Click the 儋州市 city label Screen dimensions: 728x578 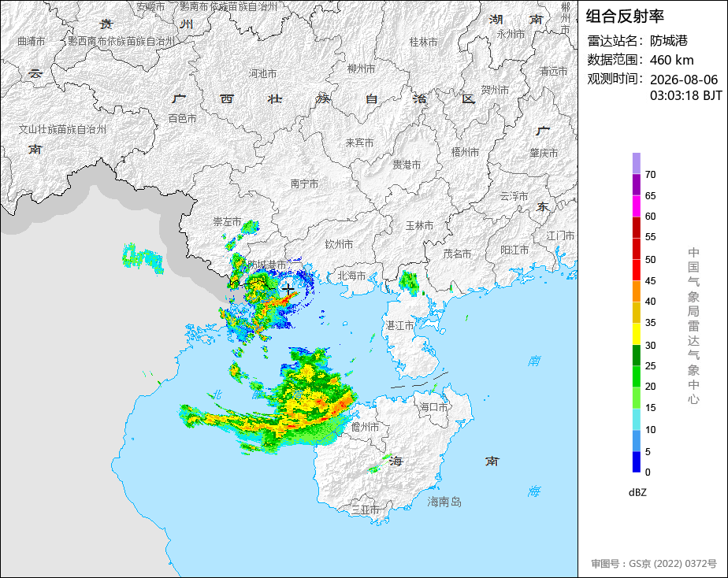(366, 427)
